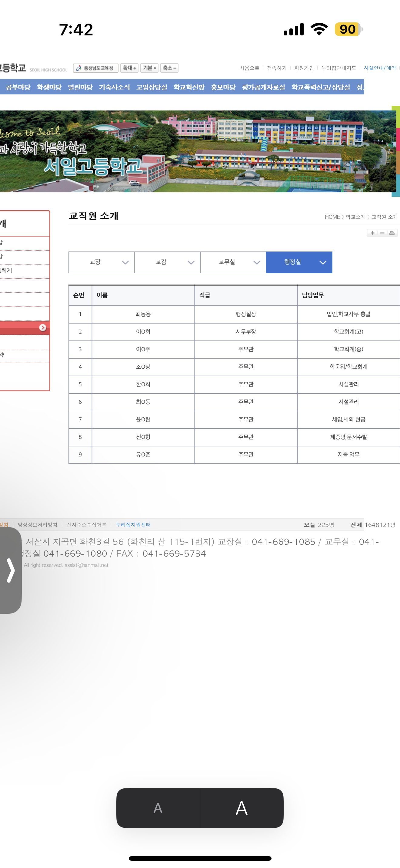The height and width of the screenshot is (868, 400).
Task: Select the highlighted 행정실 tab
Action: (299, 262)
